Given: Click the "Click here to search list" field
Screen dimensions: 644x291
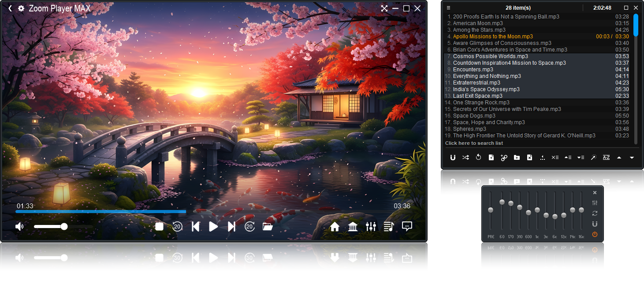Looking at the screenshot, I should [x=474, y=143].
